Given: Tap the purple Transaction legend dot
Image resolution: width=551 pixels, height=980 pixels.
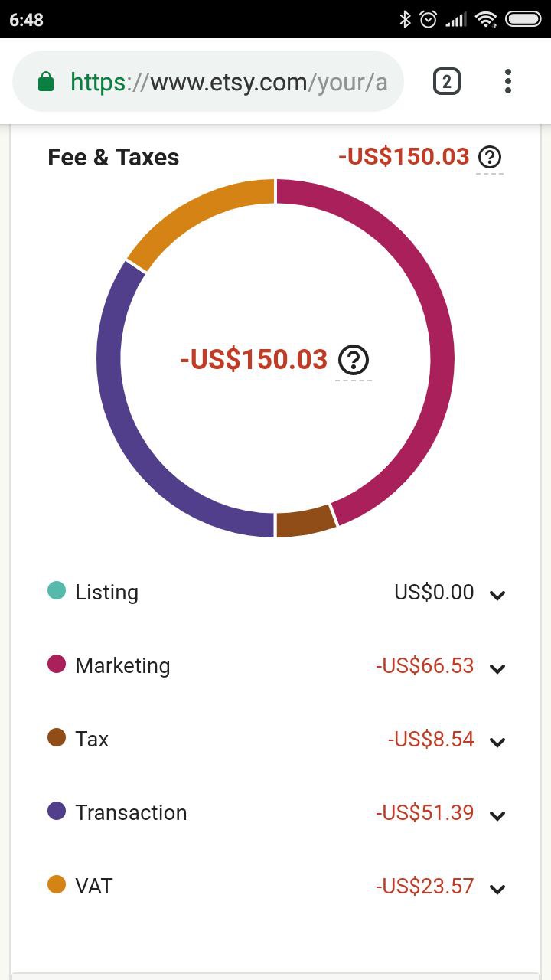Looking at the screenshot, I should click(x=57, y=811).
